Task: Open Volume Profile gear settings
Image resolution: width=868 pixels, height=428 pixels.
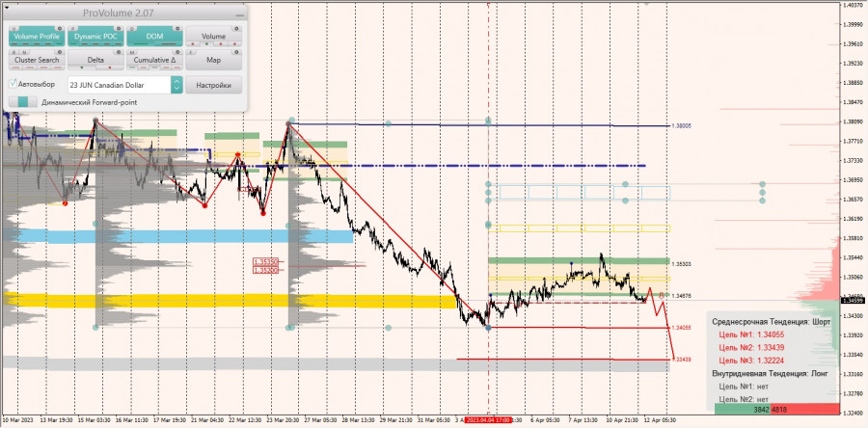Action: click(60, 28)
